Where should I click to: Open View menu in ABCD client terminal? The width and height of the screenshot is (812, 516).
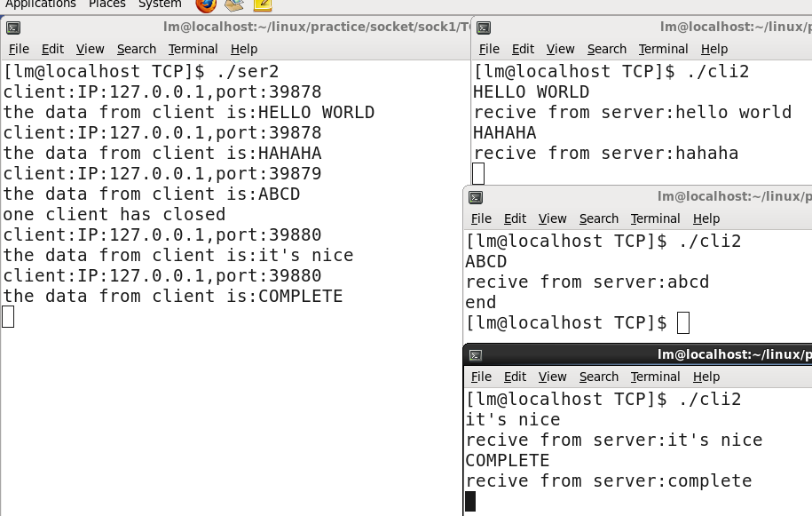(x=552, y=219)
